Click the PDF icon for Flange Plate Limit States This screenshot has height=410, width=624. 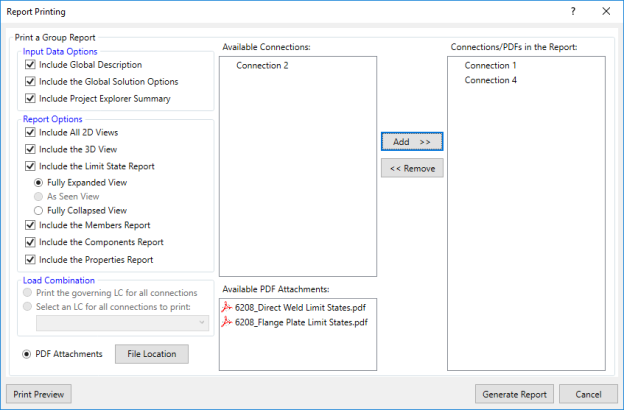(227, 322)
